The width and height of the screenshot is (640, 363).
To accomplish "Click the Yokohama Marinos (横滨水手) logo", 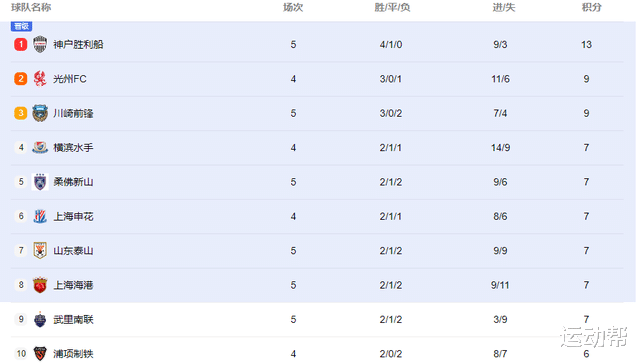I will pos(40,147).
